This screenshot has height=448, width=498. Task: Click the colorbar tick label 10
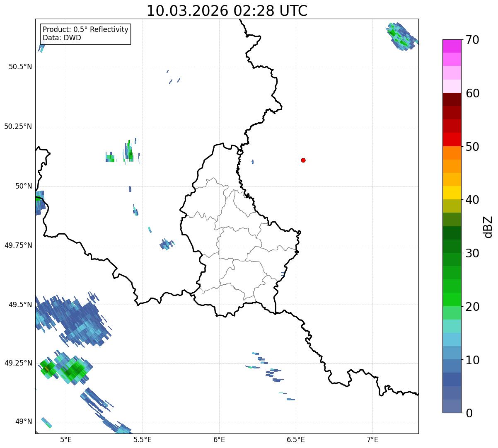click(x=472, y=360)
